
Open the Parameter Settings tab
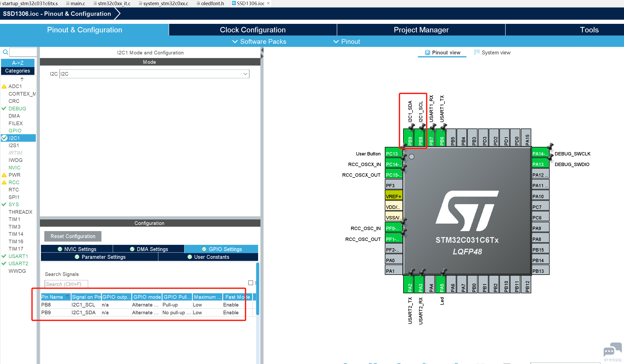coord(100,257)
